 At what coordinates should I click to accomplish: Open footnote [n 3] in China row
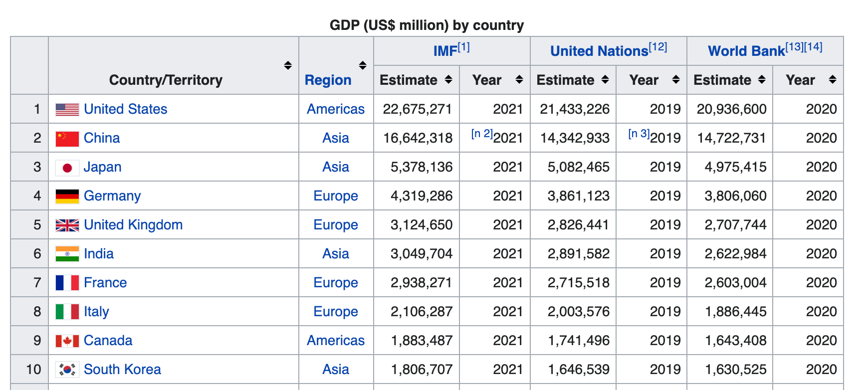coord(639,134)
